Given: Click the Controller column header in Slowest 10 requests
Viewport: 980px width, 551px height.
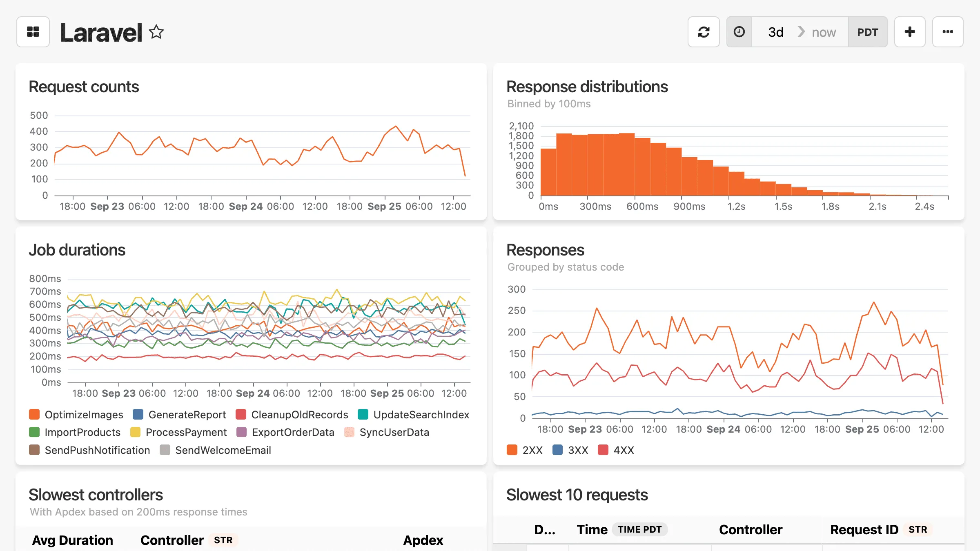Looking at the screenshot, I should [751, 529].
